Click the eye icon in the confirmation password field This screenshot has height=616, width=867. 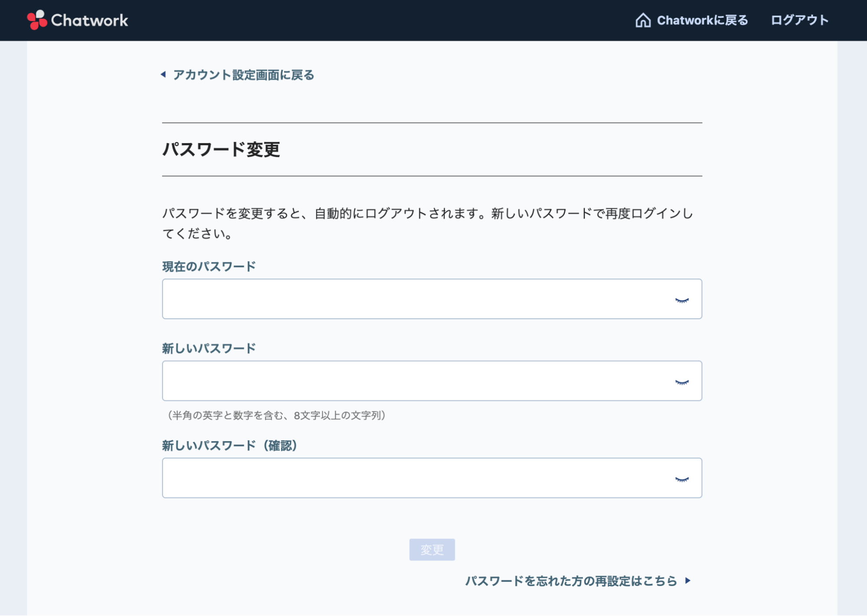682,480
